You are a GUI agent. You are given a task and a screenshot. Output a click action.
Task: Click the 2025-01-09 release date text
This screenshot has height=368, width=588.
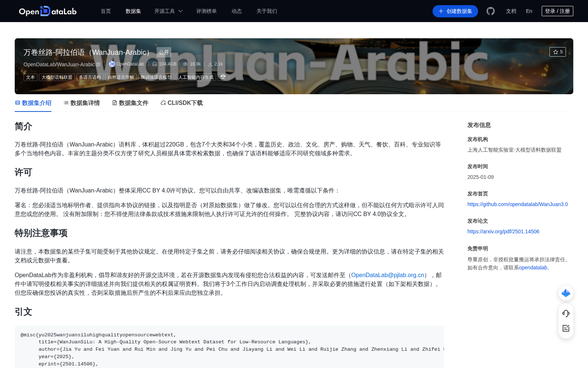tap(481, 177)
